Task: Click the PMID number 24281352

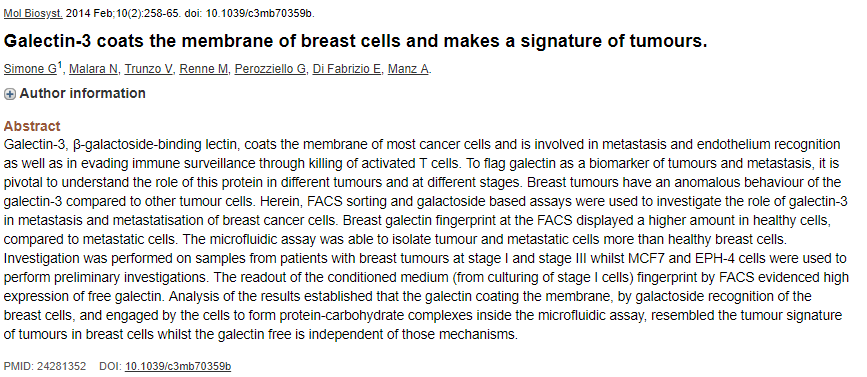Action: click(61, 366)
